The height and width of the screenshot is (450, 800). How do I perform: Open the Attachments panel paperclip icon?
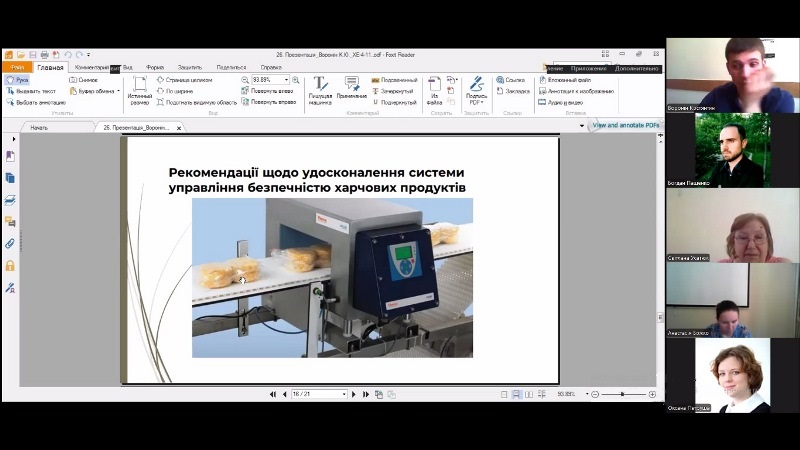pyautogui.click(x=10, y=243)
